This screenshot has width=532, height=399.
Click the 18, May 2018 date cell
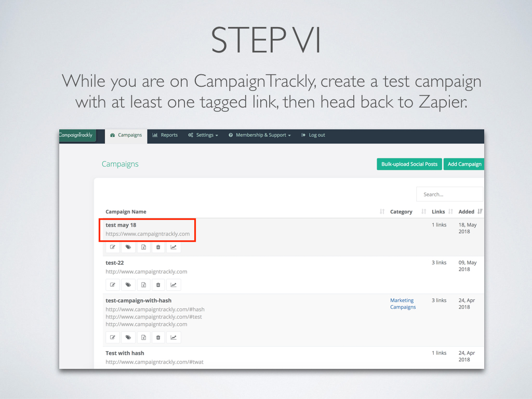coord(468,229)
